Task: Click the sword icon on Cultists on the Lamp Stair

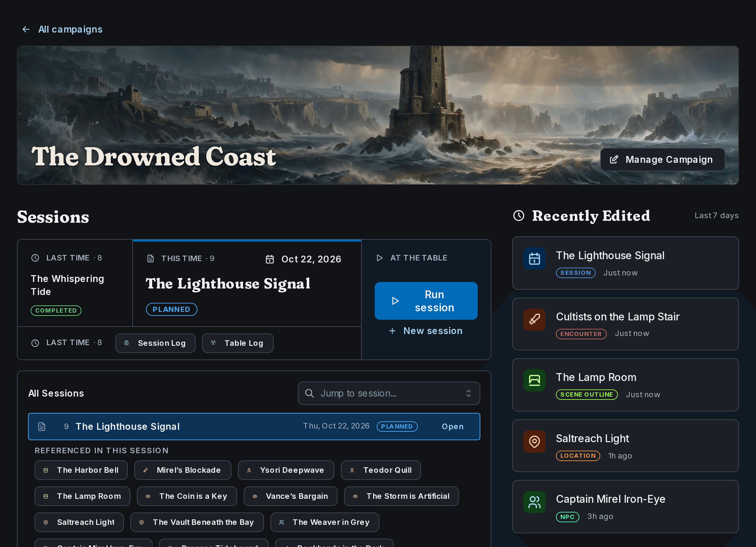Action: (534, 319)
